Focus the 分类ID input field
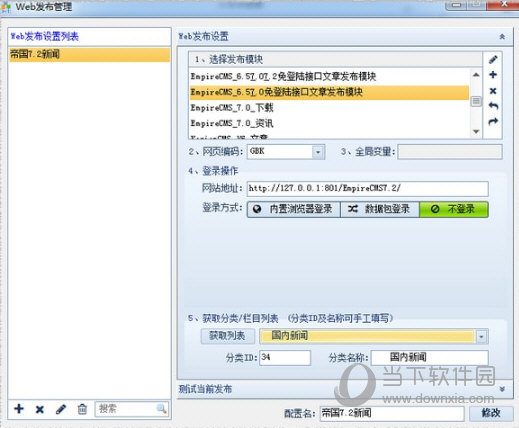This screenshot has width=519, height=428. [x=285, y=358]
